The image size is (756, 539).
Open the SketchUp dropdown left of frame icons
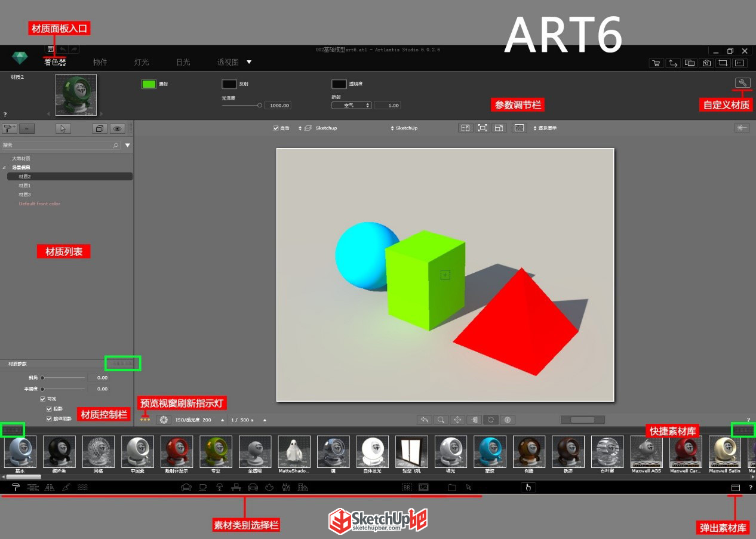pyautogui.click(x=404, y=128)
